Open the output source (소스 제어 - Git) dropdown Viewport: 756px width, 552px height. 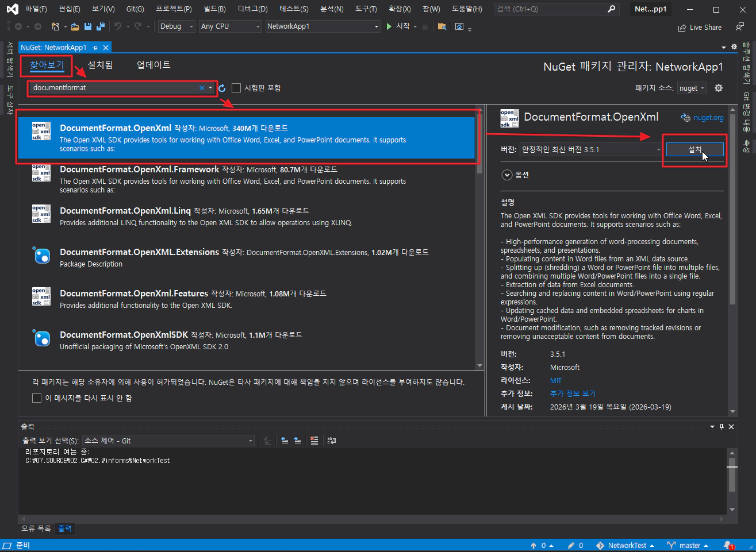(x=168, y=441)
